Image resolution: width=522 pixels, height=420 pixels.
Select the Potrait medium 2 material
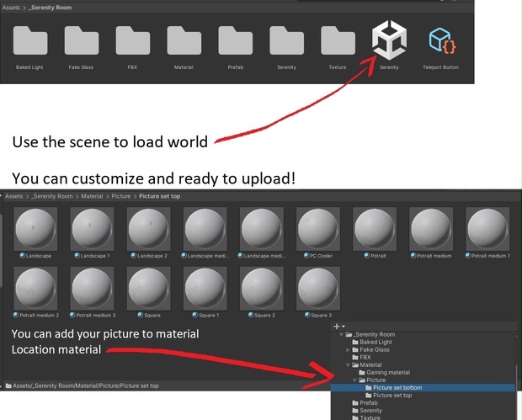point(35,288)
